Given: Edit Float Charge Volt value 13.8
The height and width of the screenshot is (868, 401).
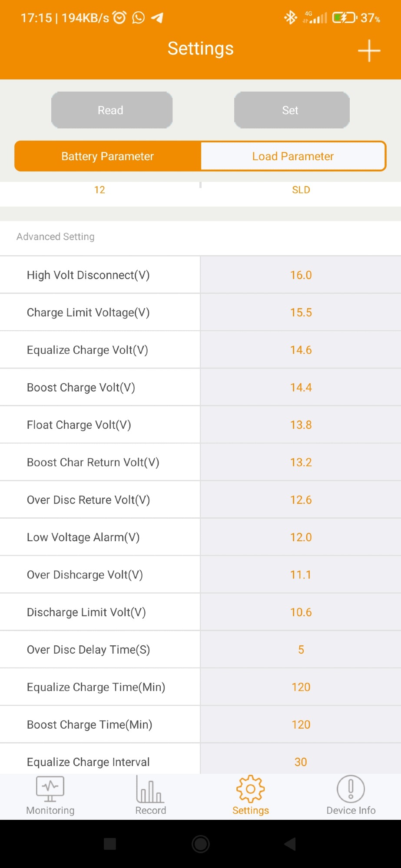Looking at the screenshot, I should 301,425.
